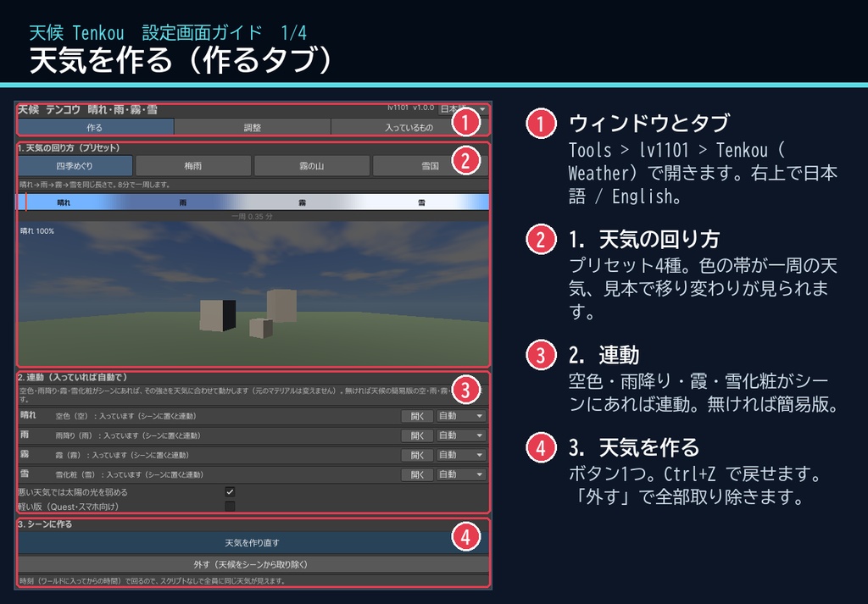Expand the 自動 dropdown for 雪
The height and width of the screenshot is (604, 868).
(x=461, y=474)
